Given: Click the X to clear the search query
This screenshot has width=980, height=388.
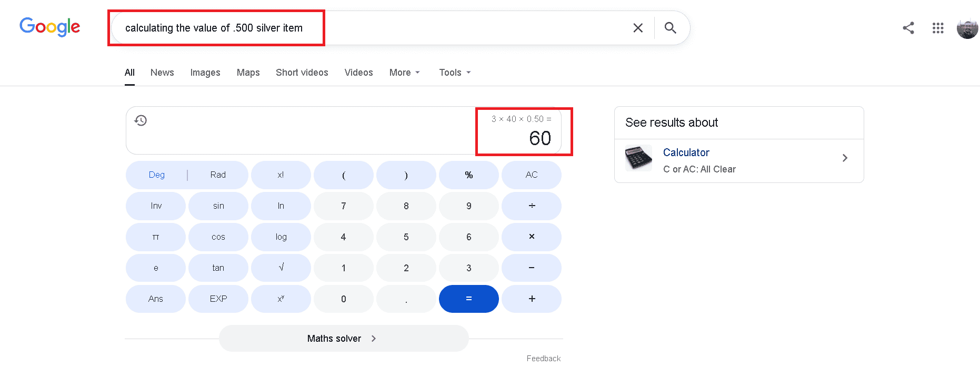Looking at the screenshot, I should pos(637,27).
